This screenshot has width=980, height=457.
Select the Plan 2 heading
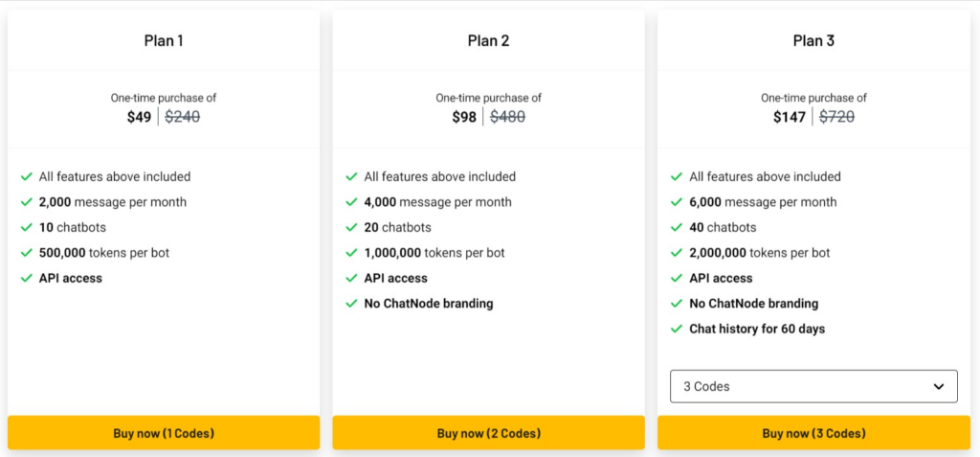pyautogui.click(x=488, y=40)
